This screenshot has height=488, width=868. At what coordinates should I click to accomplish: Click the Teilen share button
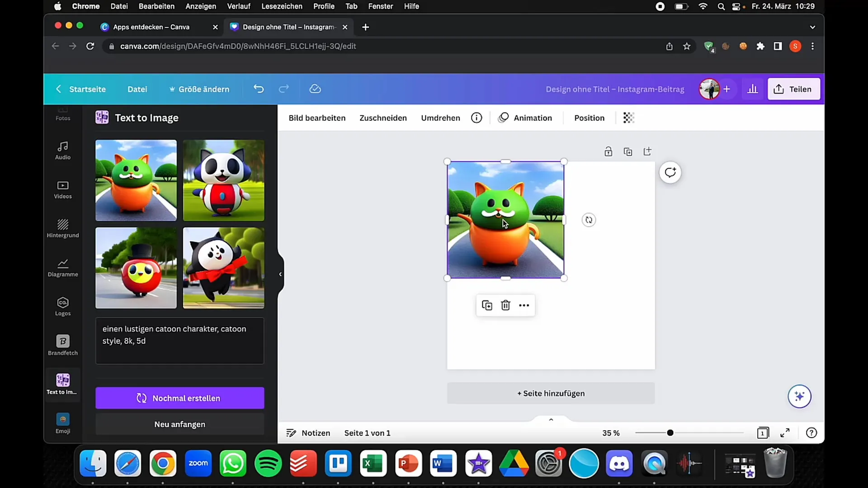coord(793,89)
